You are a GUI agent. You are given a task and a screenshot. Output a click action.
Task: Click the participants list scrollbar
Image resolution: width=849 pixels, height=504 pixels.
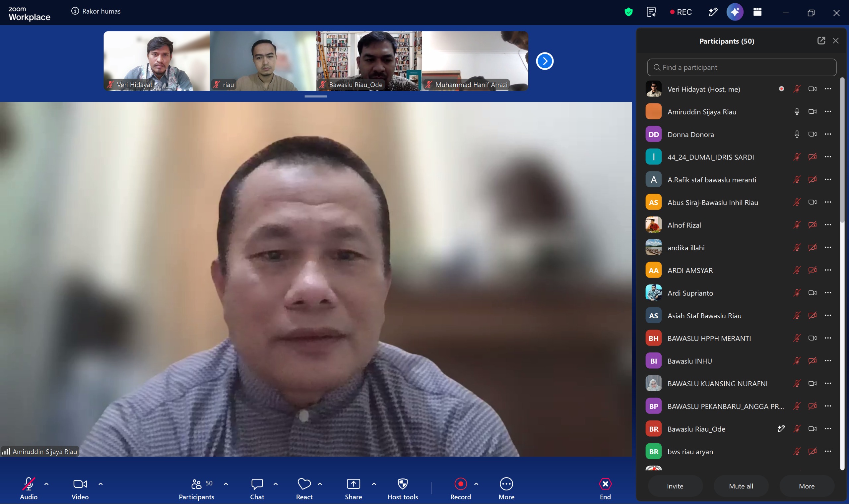pyautogui.click(x=842, y=150)
